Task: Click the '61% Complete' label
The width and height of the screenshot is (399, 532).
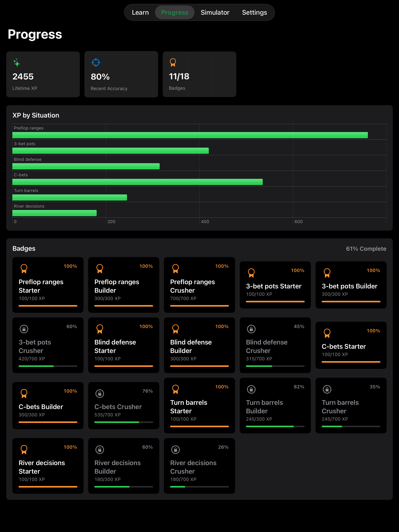Action: (x=366, y=249)
